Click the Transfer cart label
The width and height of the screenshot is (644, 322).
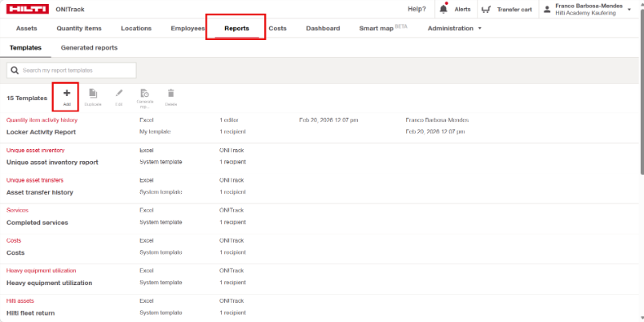[514, 10]
